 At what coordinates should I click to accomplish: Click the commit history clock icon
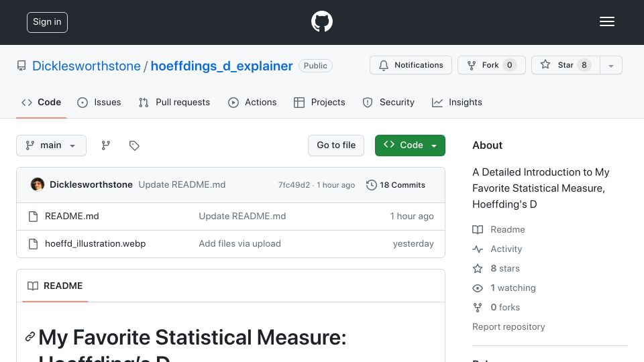coord(371,185)
